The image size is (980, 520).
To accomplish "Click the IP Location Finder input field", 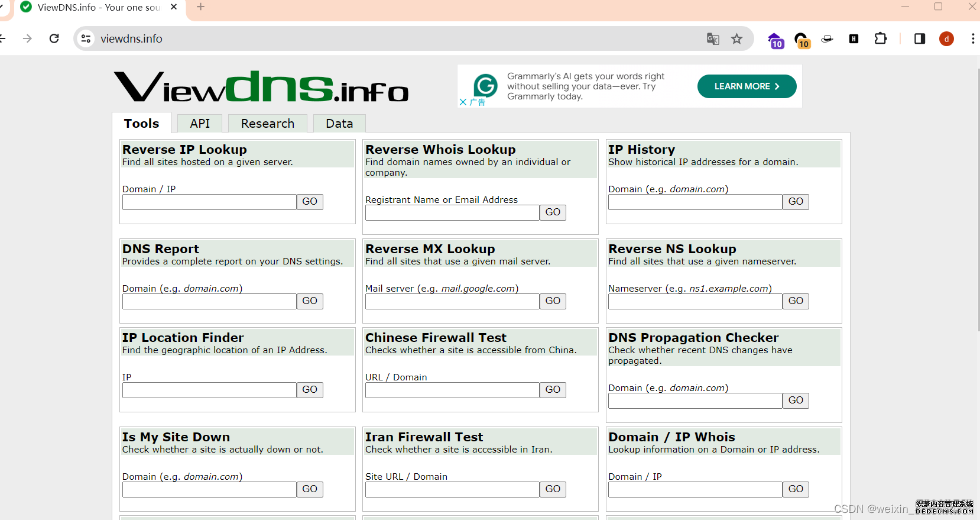I will coord(209,390).
